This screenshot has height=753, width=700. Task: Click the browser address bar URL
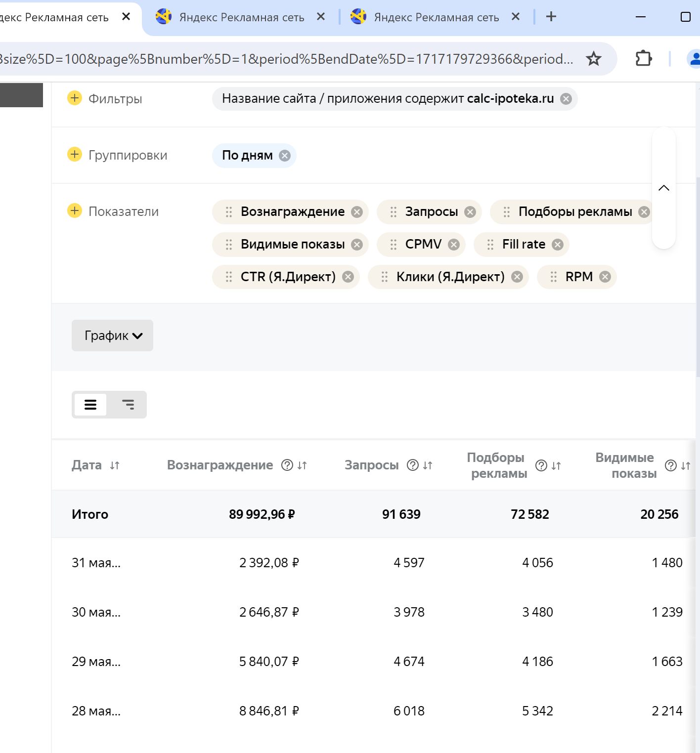tap(287, 59)
